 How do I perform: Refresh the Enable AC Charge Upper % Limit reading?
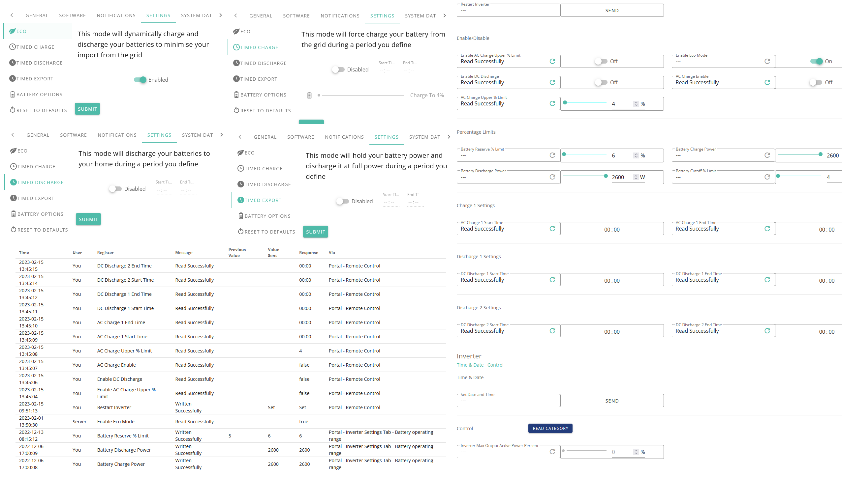pos(552,62)
